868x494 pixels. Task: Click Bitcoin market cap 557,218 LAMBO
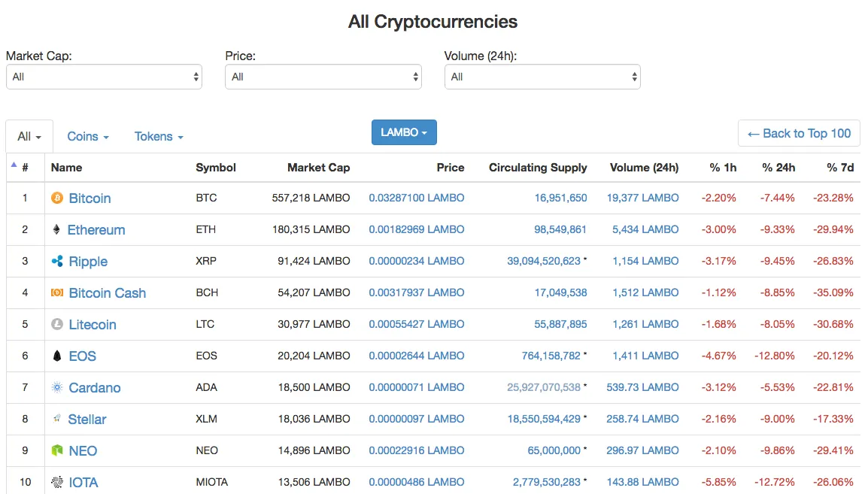pos(311,198)
